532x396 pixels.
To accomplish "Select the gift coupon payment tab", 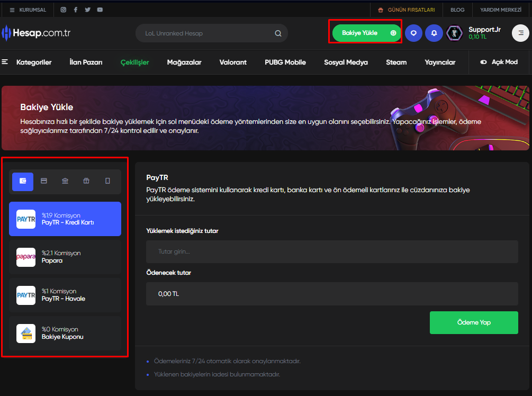I will coord(86,181).
